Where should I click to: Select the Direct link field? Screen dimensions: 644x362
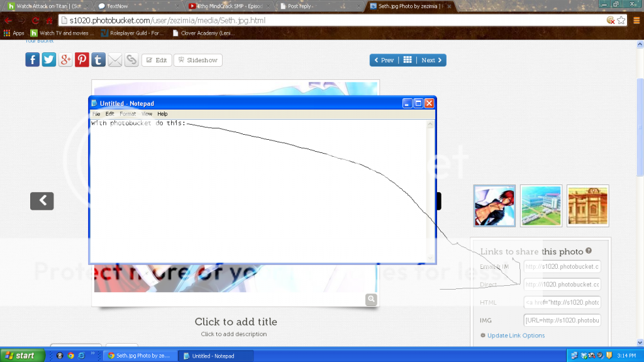click(562, 285)
